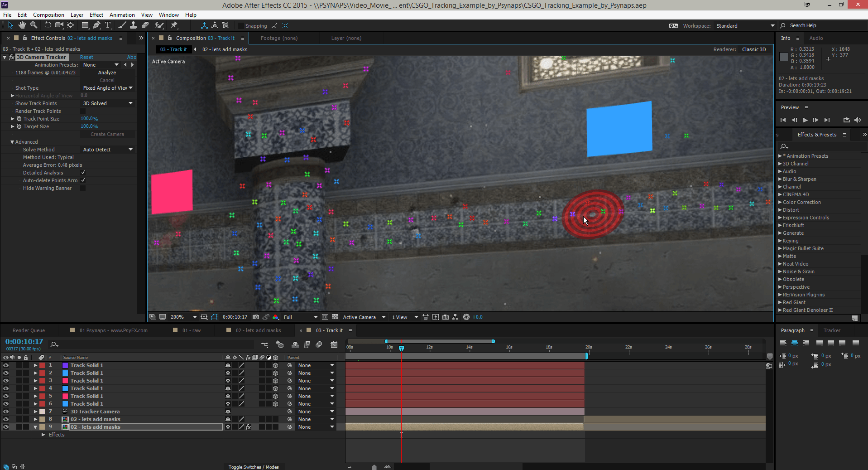This screenshot has width=868, height=470.
Task: Open the Graph Editor in timeline
Action: [334, 344]
